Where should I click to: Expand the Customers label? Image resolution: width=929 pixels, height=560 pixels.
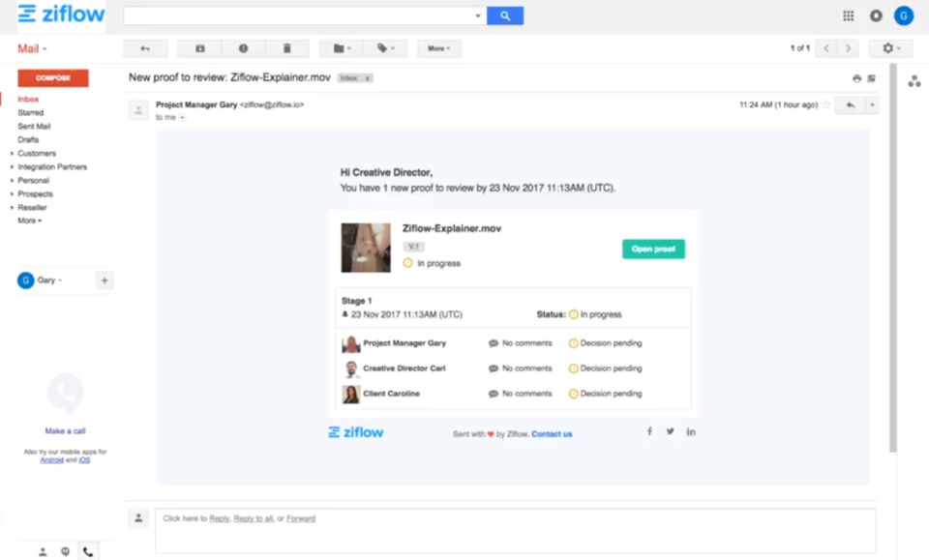click(12, 154)
